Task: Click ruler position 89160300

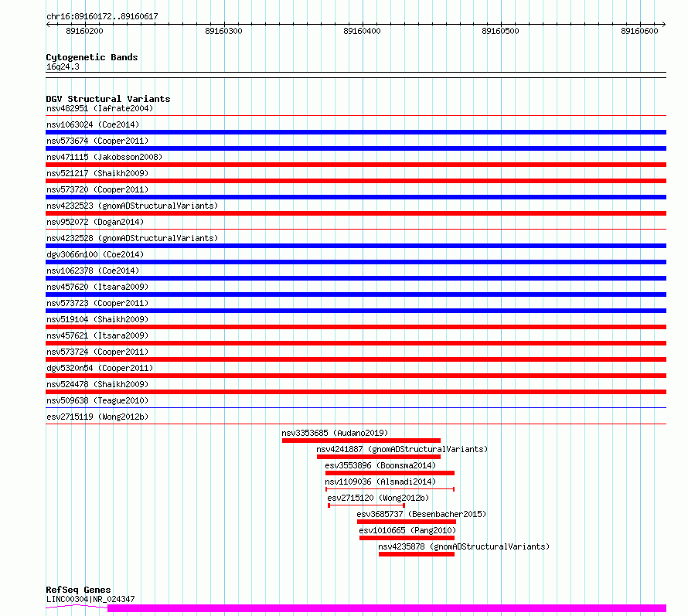Action: pos(223,31)
